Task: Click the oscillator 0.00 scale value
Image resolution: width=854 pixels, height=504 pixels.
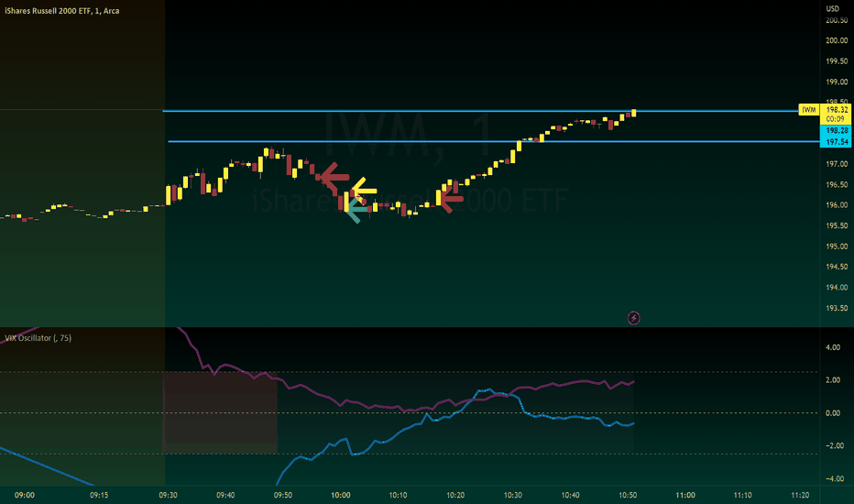Action: (x=833, y=413)
